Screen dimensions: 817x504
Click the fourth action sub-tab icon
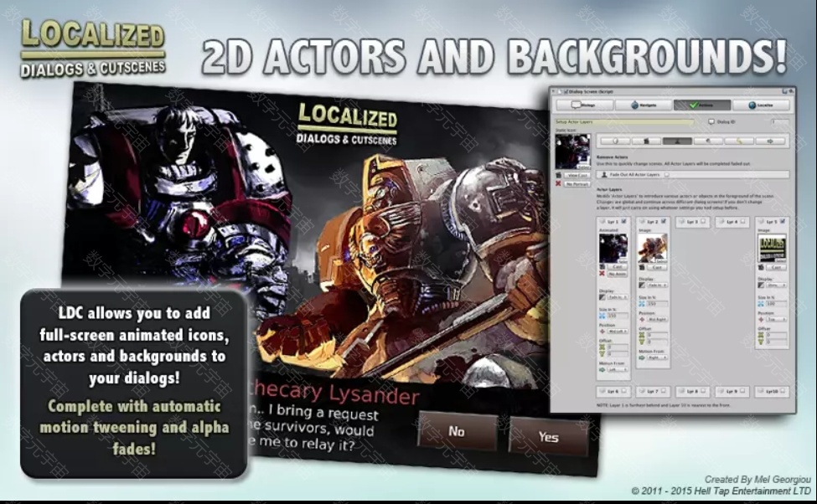[x=708, y=141]
